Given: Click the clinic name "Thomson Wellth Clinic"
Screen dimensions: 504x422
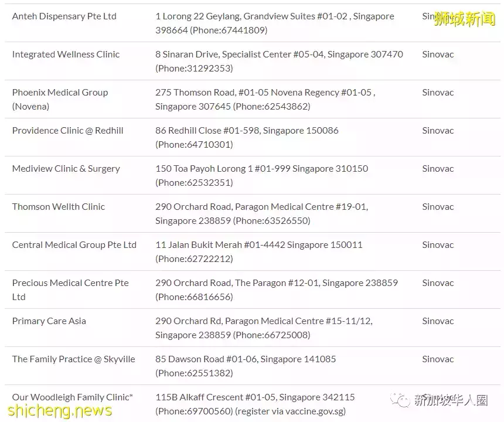Looking at the screenshot, I should (59, 207).
